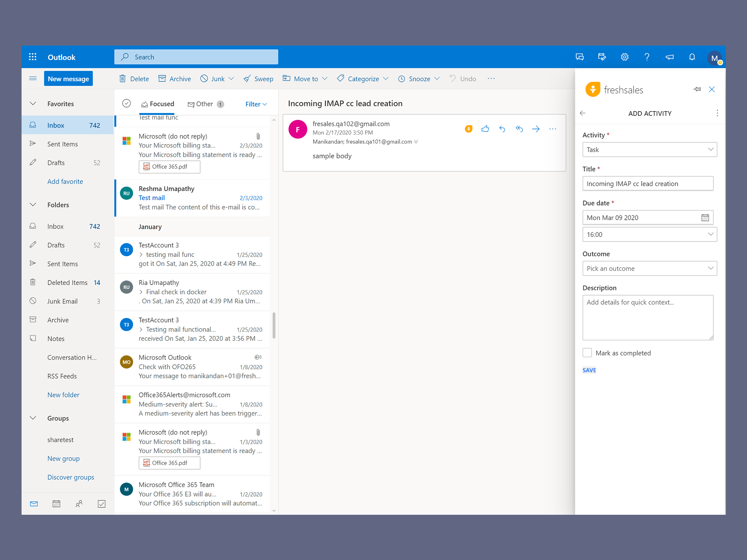The image size is (747, 560).
Task: Switch to Calendar view at bottom sidebar
Action: (x=57, y=503)
